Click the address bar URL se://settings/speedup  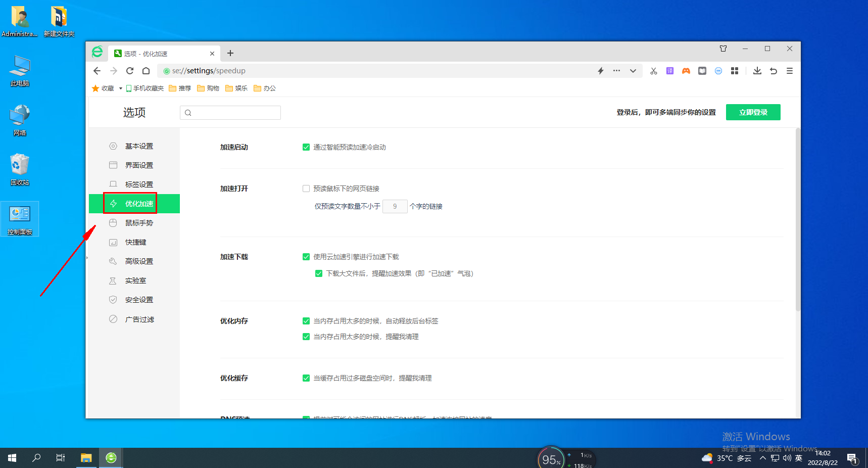tap(209, 71)
